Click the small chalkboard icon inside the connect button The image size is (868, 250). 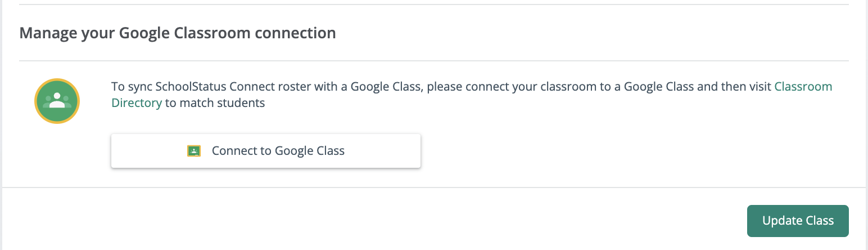pos(194,151)
